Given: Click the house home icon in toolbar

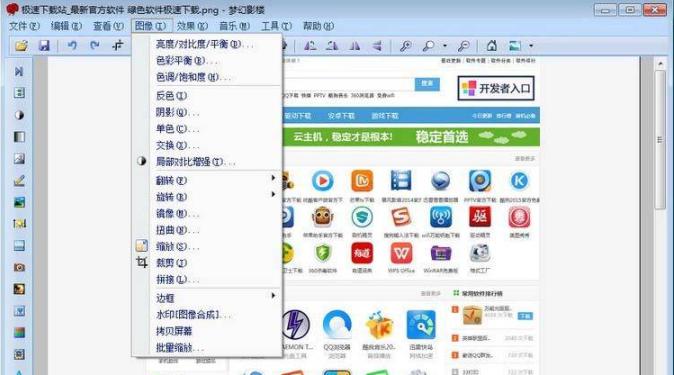Looking at the screenshot, I should tap(492, 46).
